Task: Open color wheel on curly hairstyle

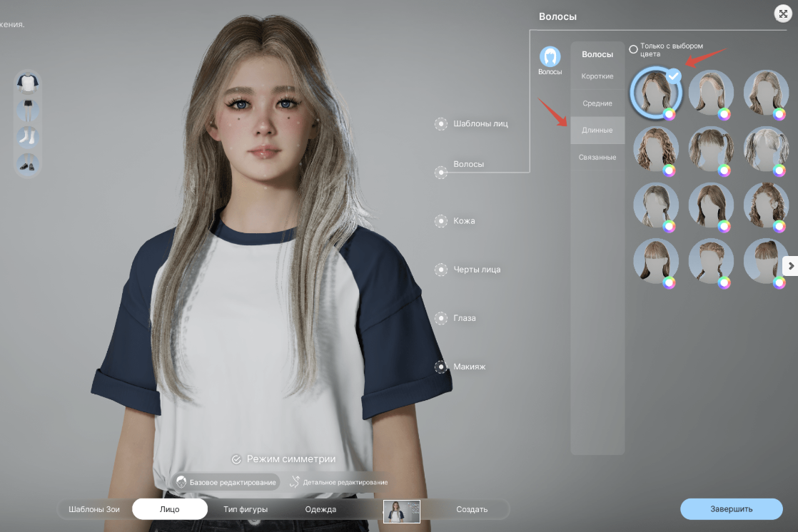Action: click(x=670, y=170)
